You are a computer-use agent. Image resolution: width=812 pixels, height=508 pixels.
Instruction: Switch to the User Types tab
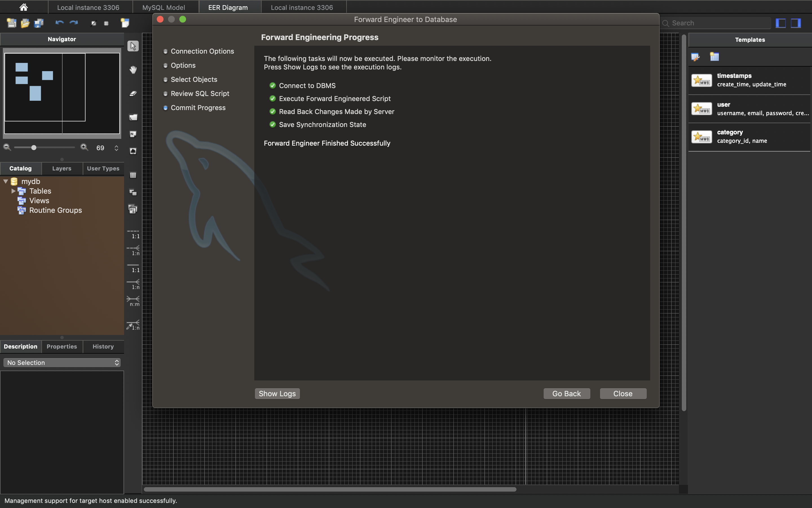click(x=103, y=168)
